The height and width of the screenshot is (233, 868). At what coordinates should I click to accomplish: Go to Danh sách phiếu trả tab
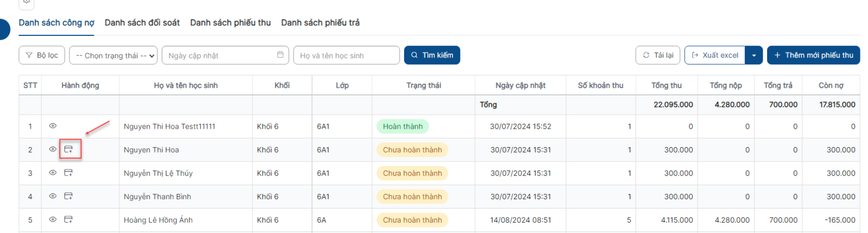pos(320,23)
